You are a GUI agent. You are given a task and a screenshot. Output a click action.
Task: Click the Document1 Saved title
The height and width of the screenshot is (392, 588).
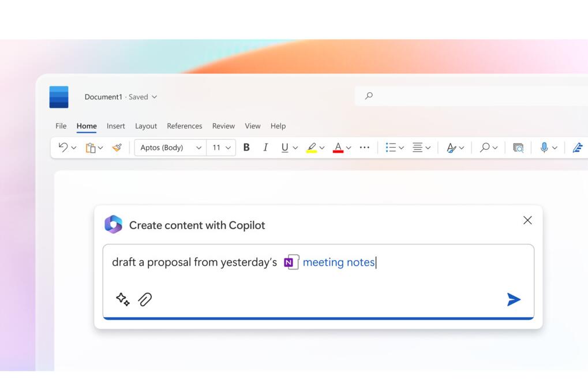[x=116, y=97]
